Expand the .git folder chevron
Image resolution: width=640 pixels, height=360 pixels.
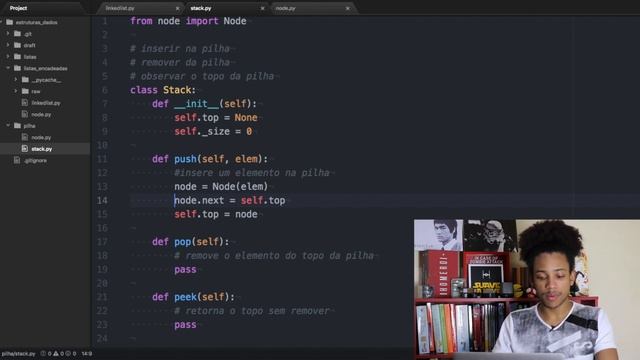(8, 33)
